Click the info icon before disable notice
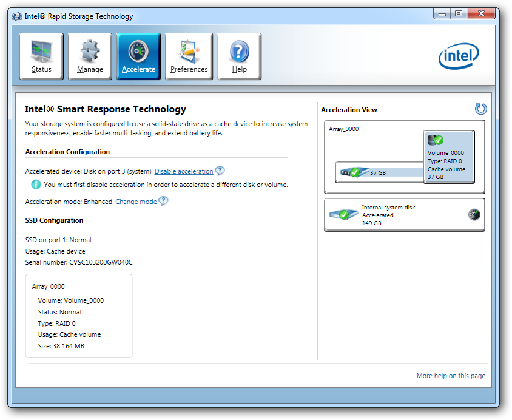Viewport: 512px width, 420px height. coord(36,185)
